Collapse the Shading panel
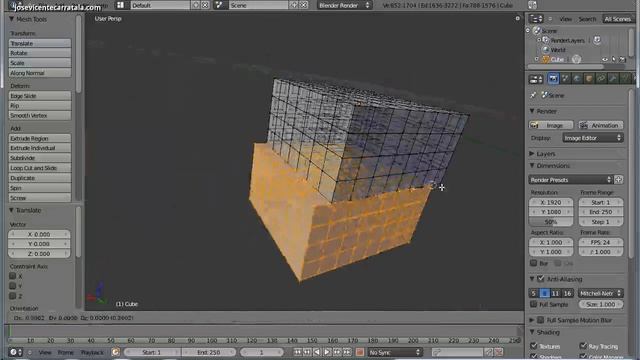This screenshot has height=360, width=640. (x=532, y=332)
